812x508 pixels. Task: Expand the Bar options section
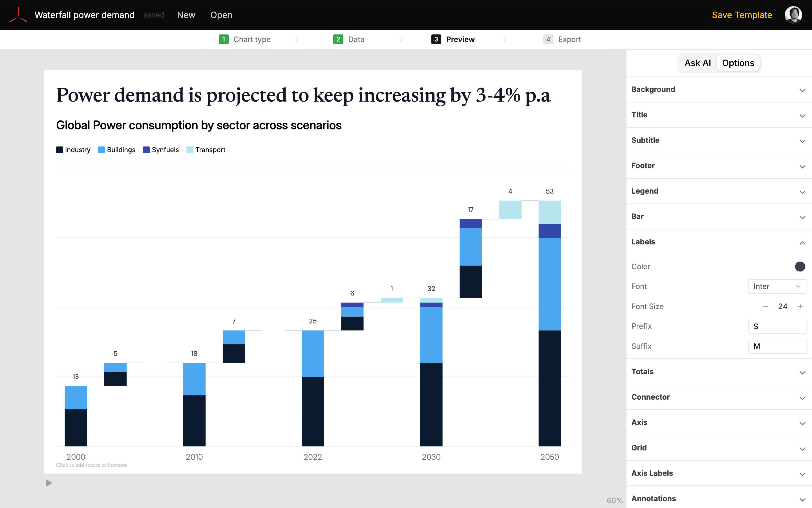click(719, 216)
